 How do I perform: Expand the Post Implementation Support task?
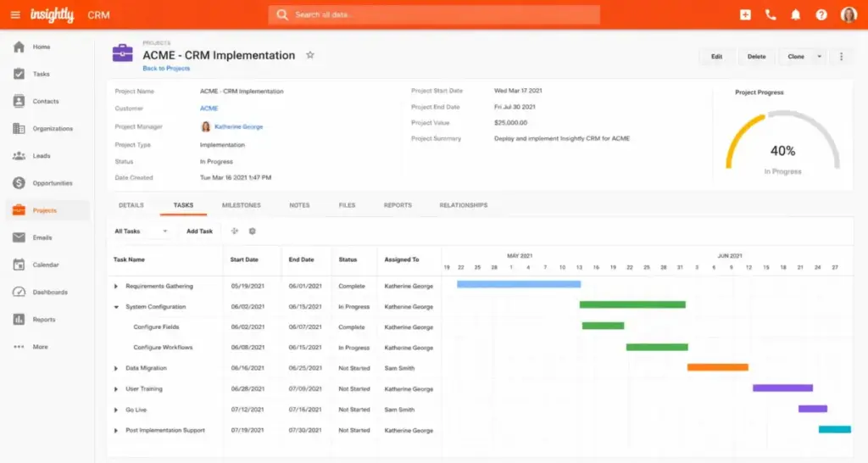pyautogui.click(x=115, y=430)
